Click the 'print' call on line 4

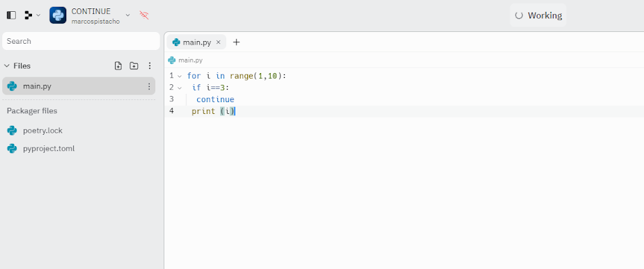[x=203, y=111]
